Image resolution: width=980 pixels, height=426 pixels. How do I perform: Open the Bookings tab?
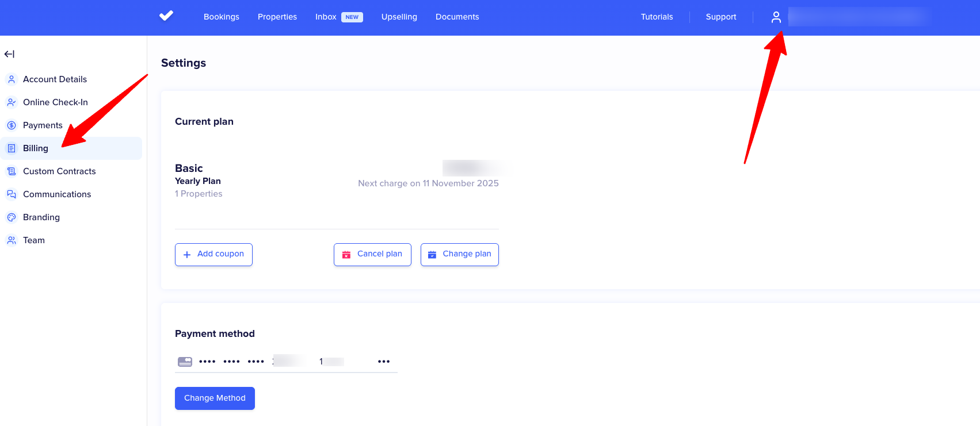pos(221,17)
